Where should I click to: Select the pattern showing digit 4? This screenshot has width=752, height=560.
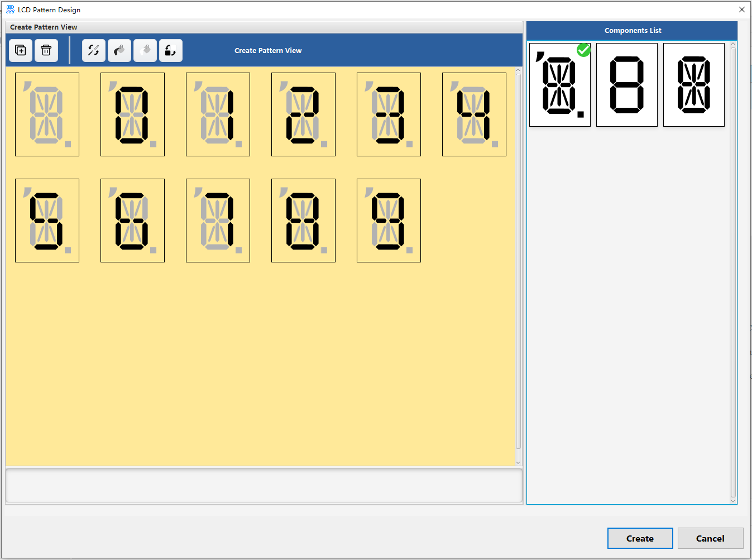(474, 114)
